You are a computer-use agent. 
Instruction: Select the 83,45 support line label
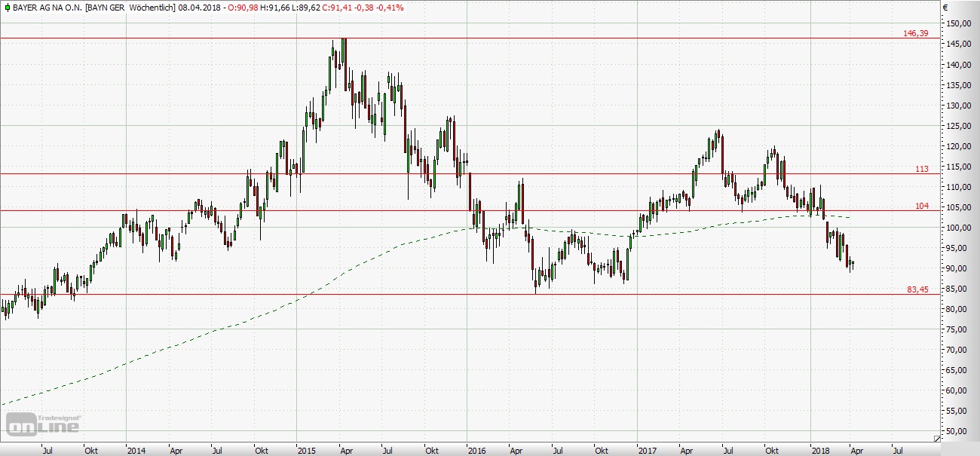coord(917,289)
